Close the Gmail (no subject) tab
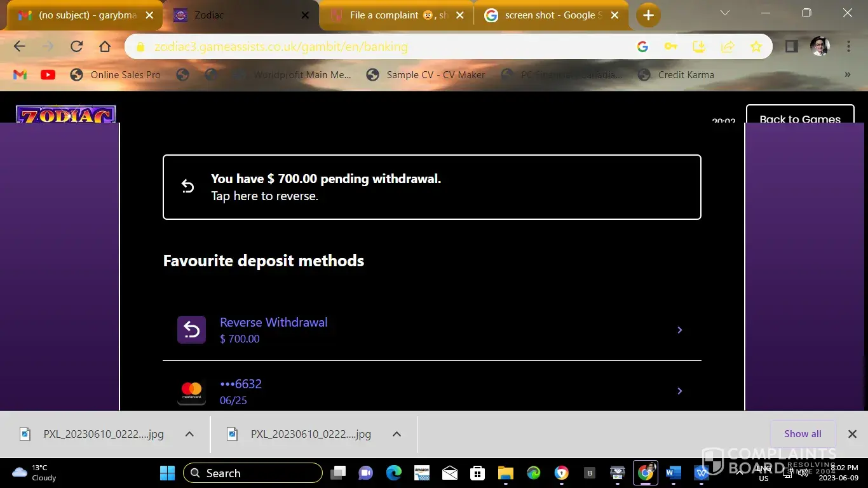Image resolution: width=868 pixels, height=488 pixels. 149,15
